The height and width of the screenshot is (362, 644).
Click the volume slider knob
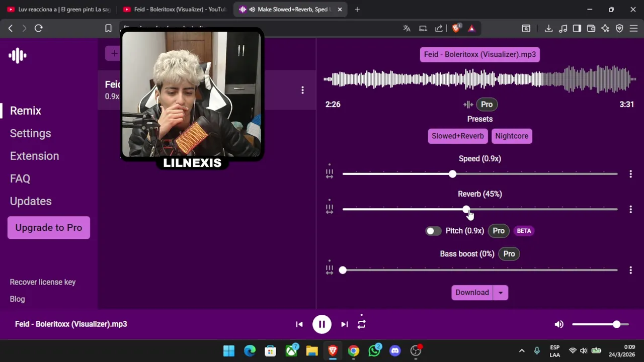click(616, 324)
